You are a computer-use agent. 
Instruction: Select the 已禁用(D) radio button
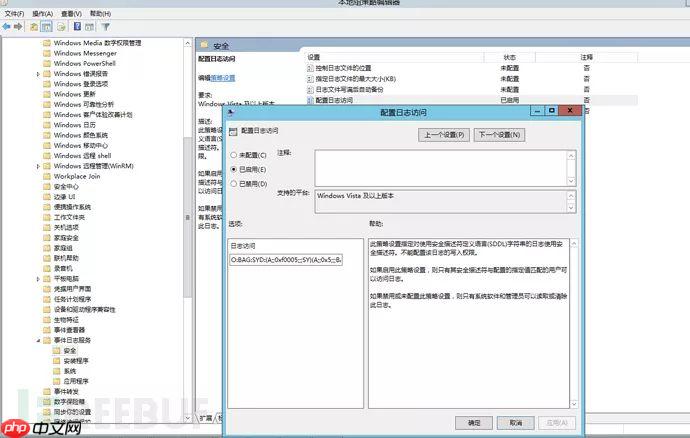[234, 184]
